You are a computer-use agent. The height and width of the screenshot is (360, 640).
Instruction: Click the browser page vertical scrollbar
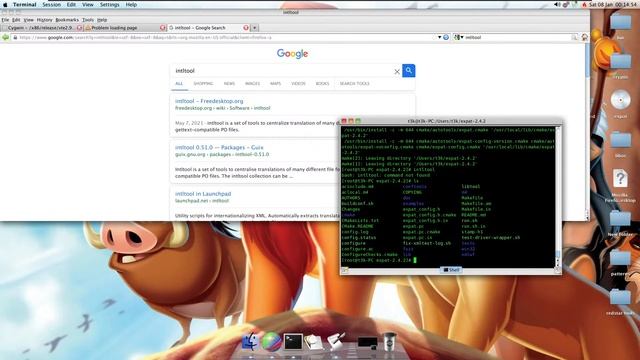587,131
